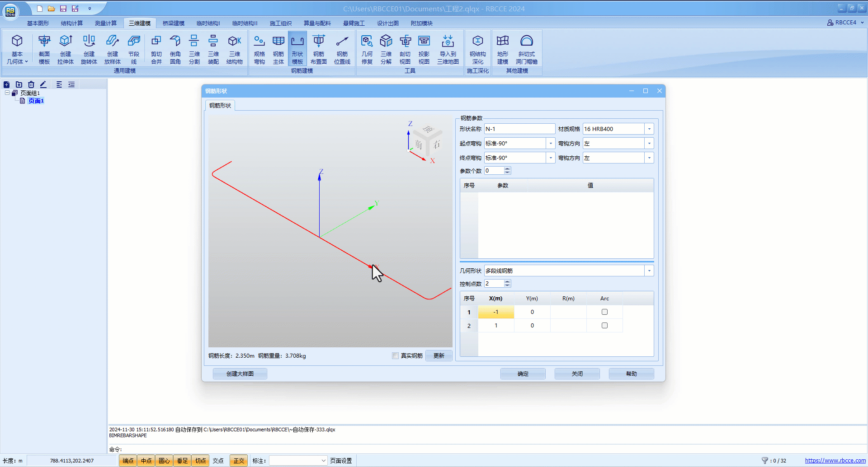Open the 起点弯钩 dropdown list

coord(551,144)
